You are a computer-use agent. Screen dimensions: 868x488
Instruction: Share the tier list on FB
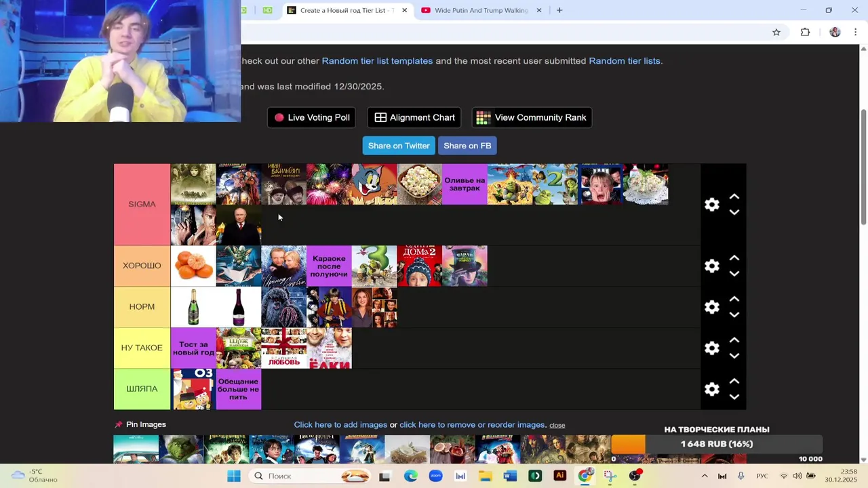pos(467,146)
